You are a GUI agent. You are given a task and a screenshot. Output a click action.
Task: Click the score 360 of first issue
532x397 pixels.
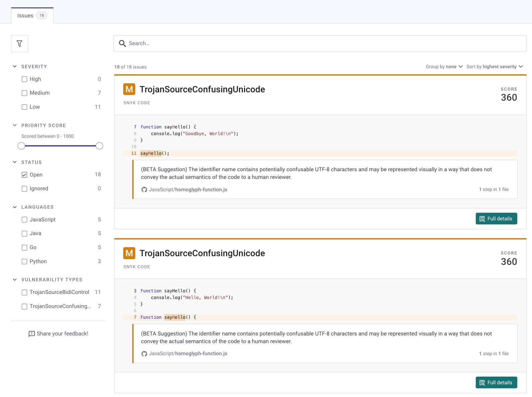tap(509, 98)
